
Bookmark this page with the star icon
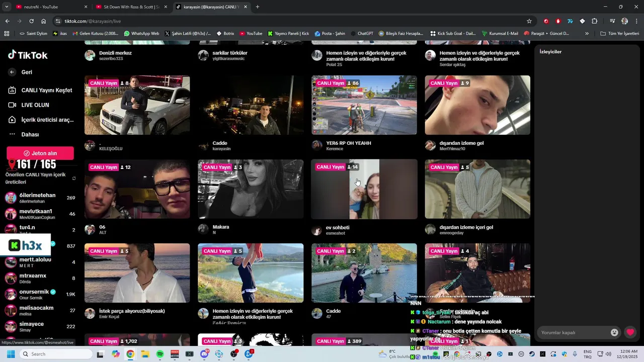[529, 21]
